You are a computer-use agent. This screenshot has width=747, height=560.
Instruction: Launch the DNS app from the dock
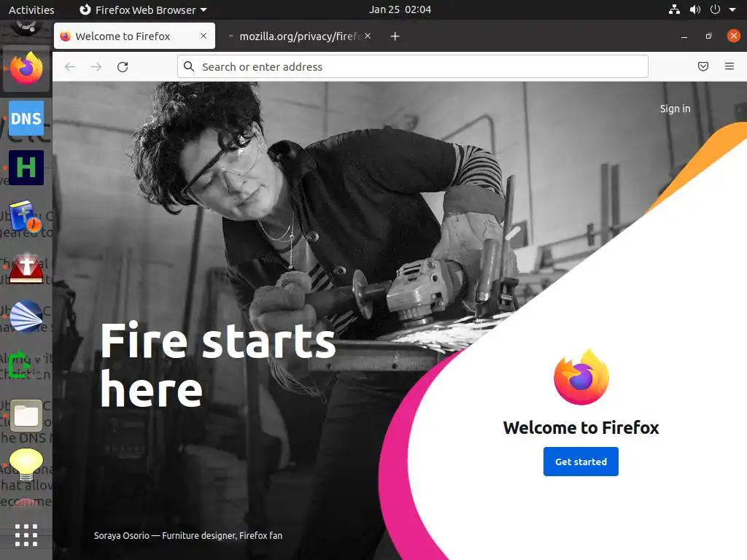tap(26, 118)
